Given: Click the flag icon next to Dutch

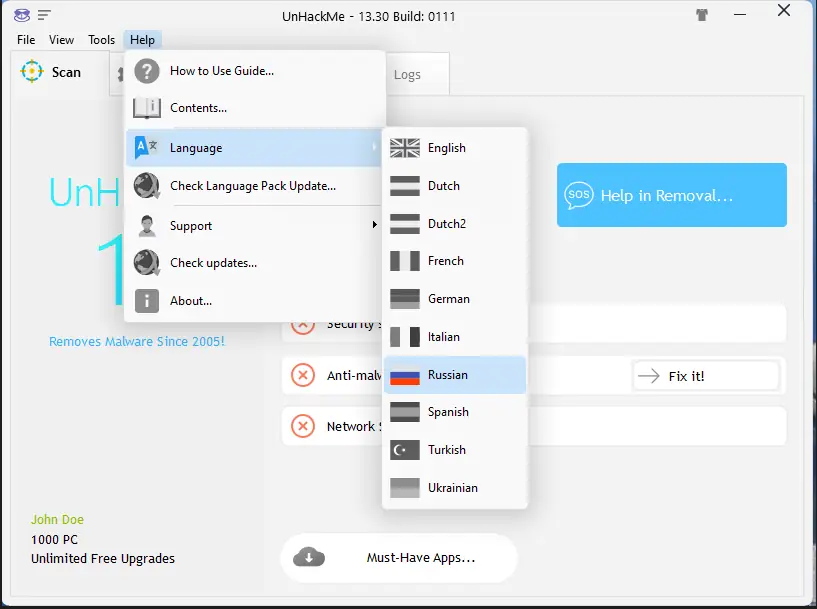Looking at the screenshot, I should click(405, 186).
